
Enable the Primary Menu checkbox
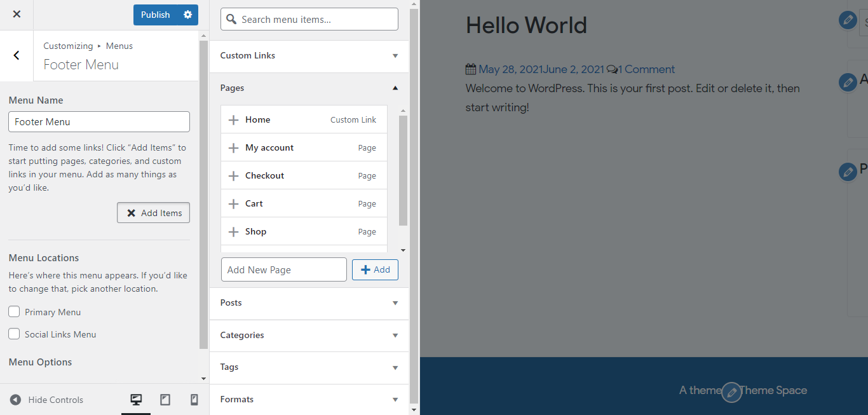[13, 311]
